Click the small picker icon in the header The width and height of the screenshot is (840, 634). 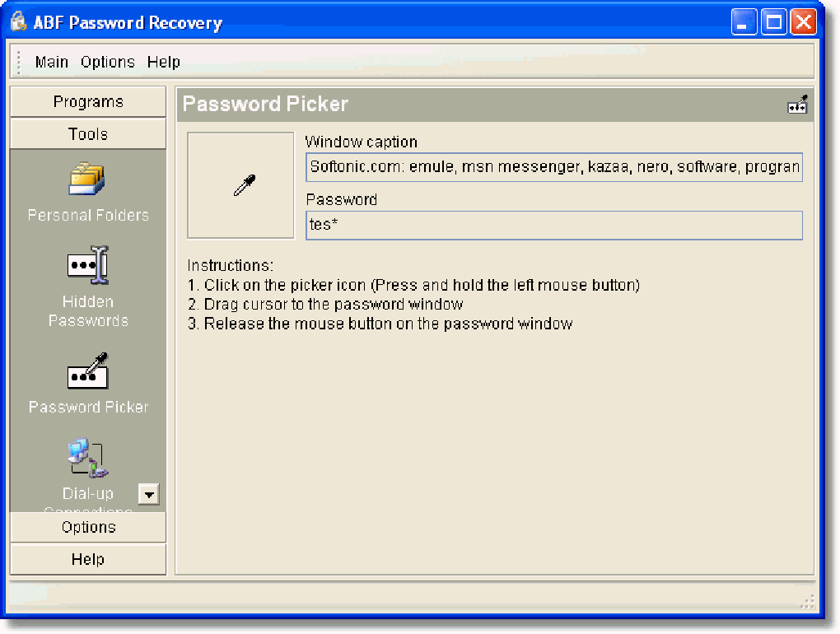pos(797,102)
